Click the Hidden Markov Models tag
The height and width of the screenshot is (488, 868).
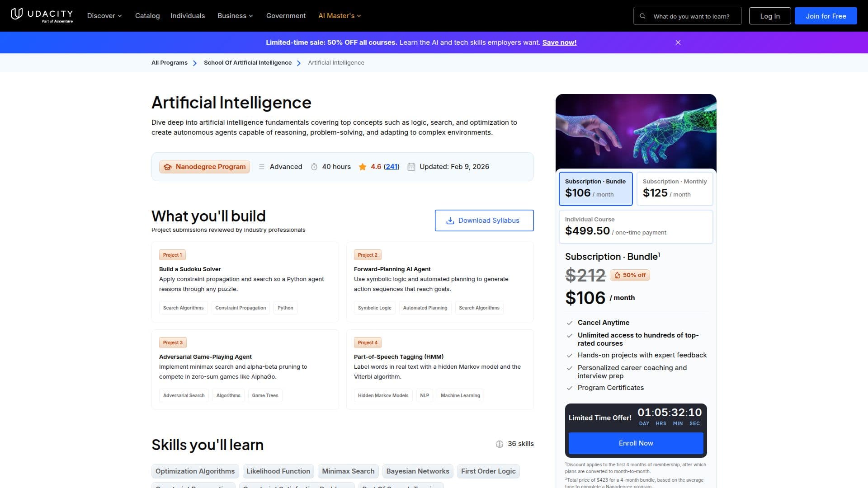point(383,396)
